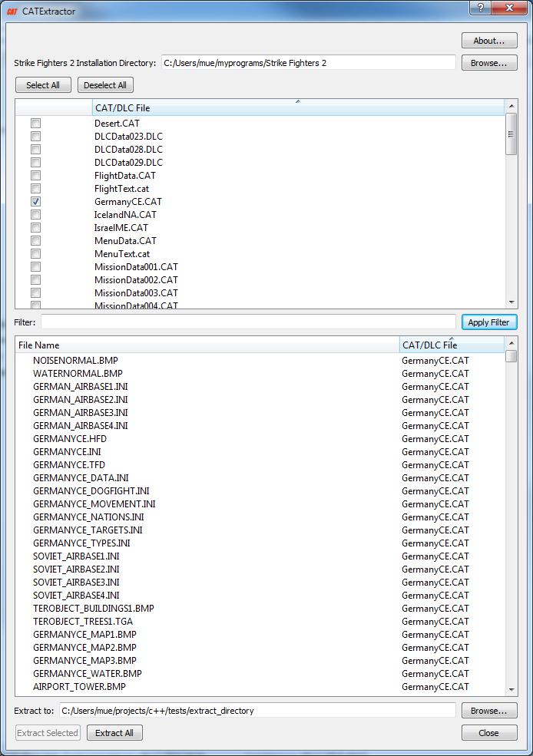Sort lower list by CAT/DLC File column
This screenshot has height=756, width=533.
(452, 345)
